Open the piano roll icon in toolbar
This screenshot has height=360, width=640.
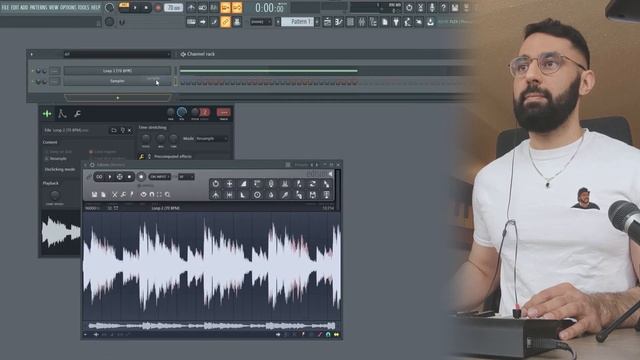(338, 22)
